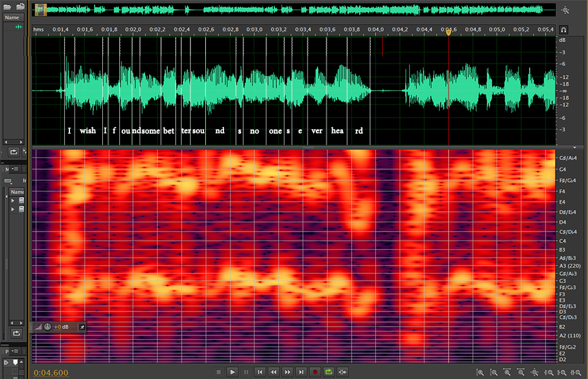This screenshot has width=588, height=379.
Task: Expand the second item in the Name list
Action: [13, 209]
